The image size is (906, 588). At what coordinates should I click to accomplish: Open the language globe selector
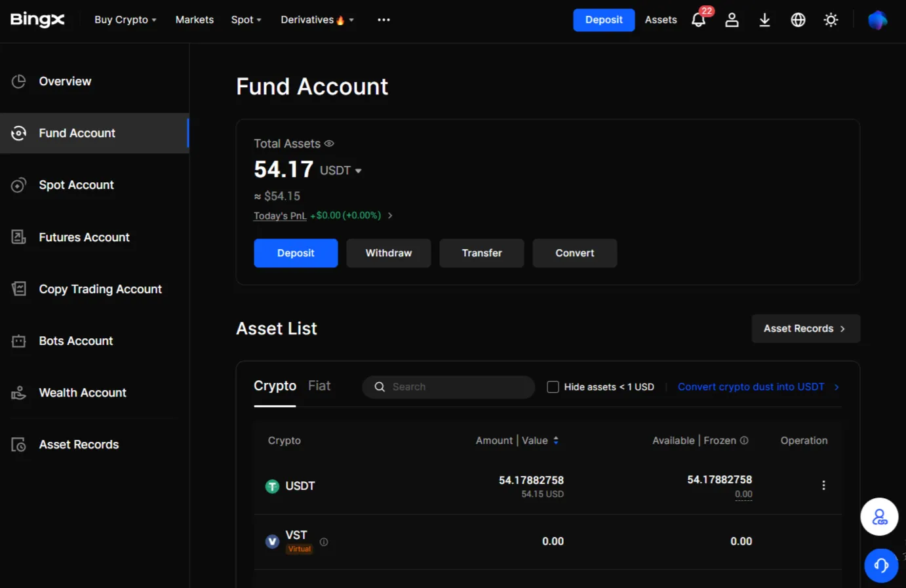click(798, 20)
